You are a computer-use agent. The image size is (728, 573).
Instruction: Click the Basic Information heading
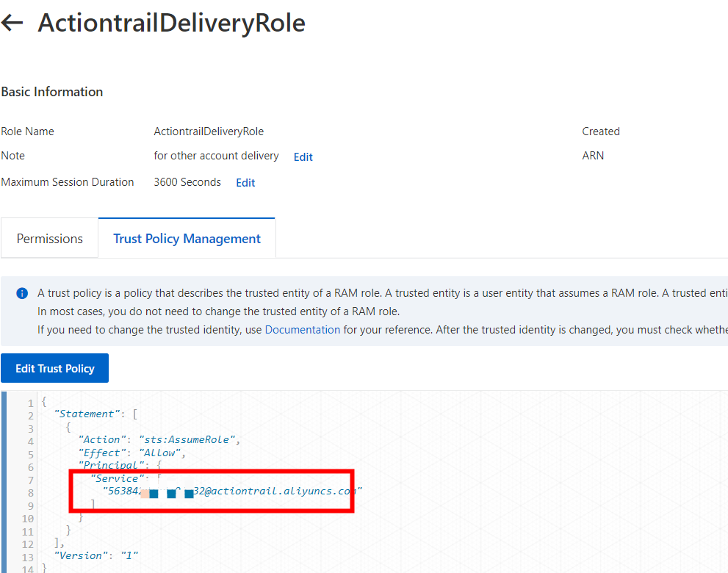point(52,92)
